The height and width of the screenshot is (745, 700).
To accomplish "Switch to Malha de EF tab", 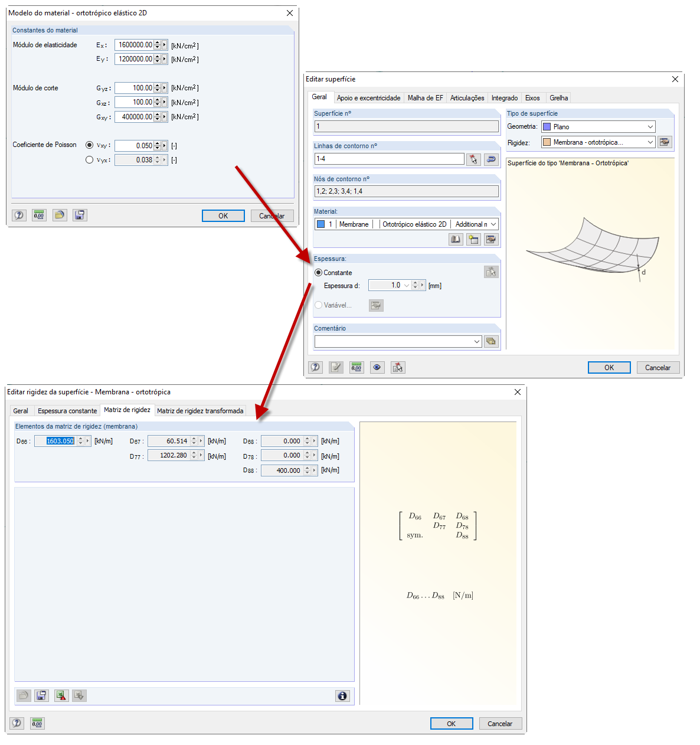I will coord(425,98).
